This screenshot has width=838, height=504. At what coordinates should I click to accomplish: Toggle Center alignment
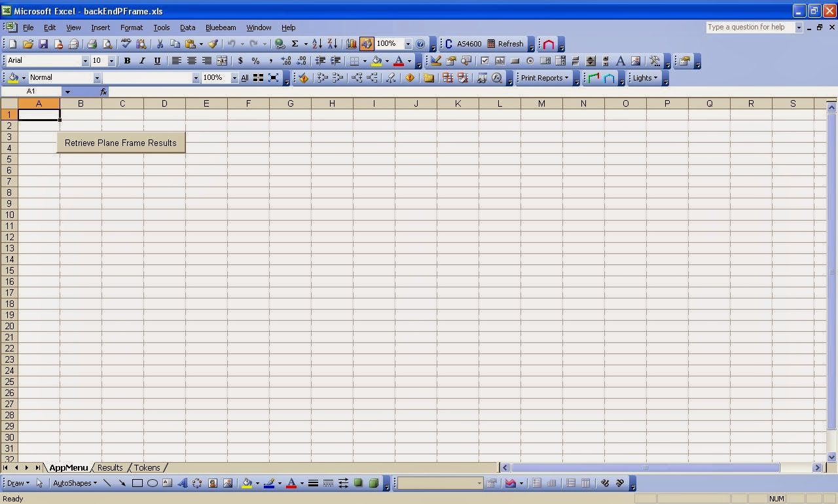(191, 61)
